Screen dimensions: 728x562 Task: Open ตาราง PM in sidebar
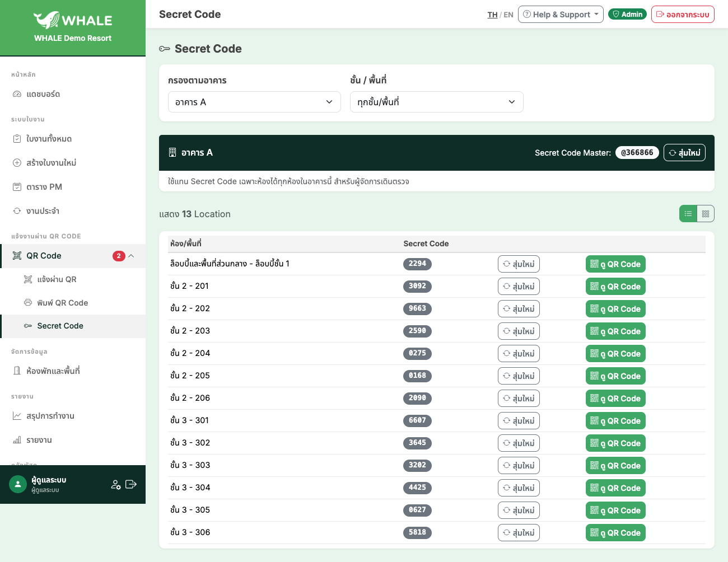[73, 187]
